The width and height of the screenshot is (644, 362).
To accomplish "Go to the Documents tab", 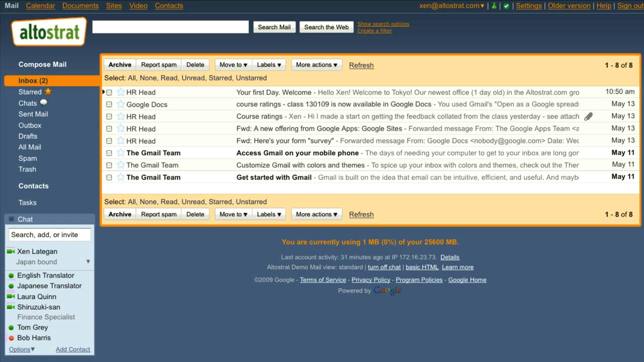I will click(x=80, y=6).
